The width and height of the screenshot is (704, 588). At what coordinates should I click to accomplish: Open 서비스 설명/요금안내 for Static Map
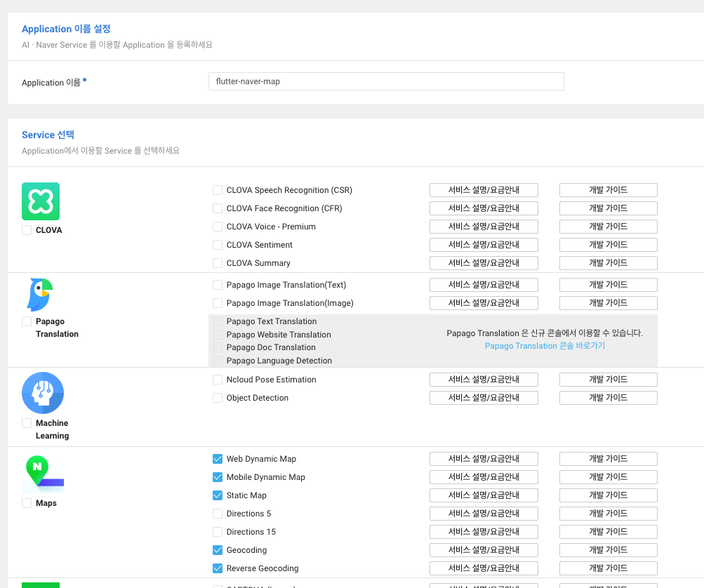point(484,495)
